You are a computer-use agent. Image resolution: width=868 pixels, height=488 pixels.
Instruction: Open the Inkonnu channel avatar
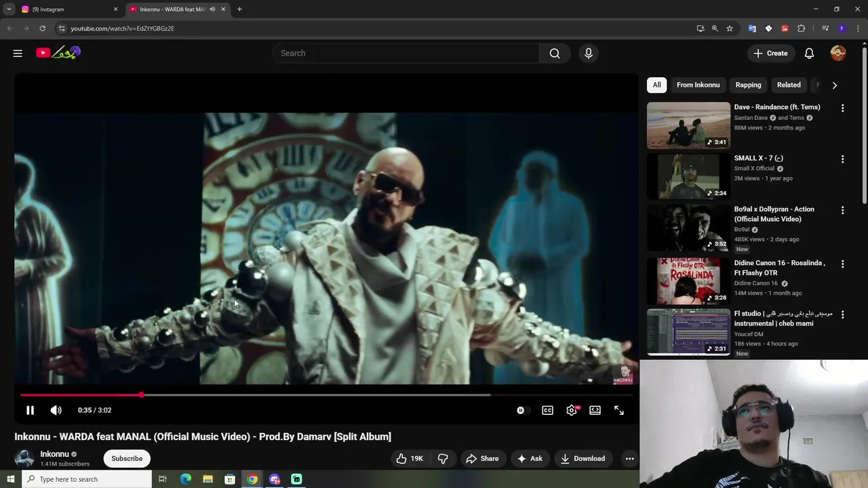pos(24,459)
